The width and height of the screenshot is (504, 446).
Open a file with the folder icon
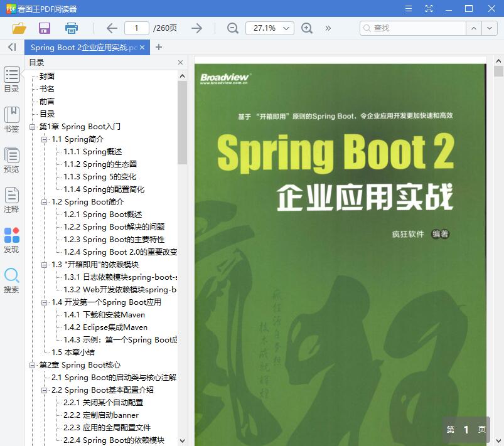click(x=19, y=28)
